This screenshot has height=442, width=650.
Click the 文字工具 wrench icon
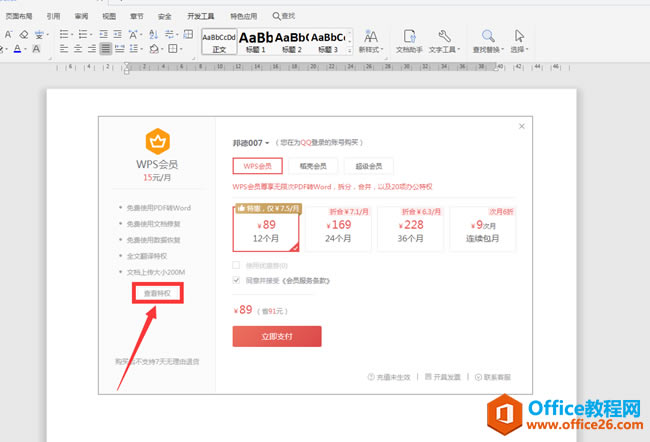point(444,36)
